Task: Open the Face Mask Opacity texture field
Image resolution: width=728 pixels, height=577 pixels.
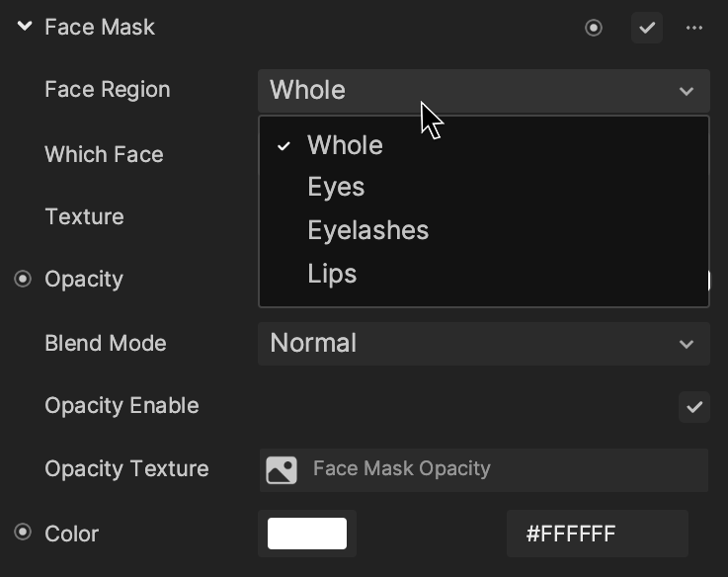Action: pos(484,470)
